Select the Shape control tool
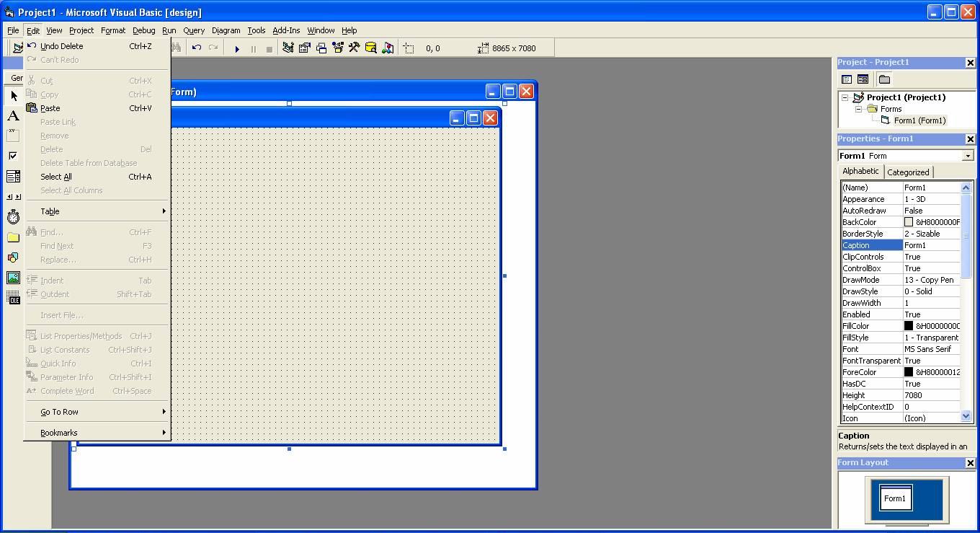Viewport: 980px width, 533px height. point(13,257)
